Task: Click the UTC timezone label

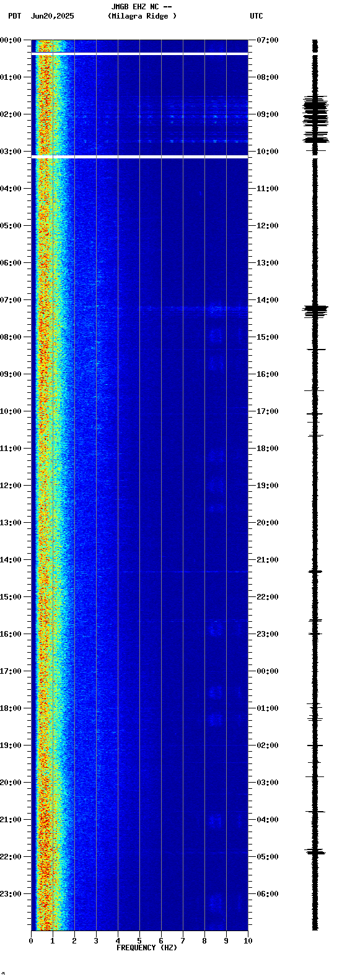Action: pyautogui.click(x=256, y=16)
